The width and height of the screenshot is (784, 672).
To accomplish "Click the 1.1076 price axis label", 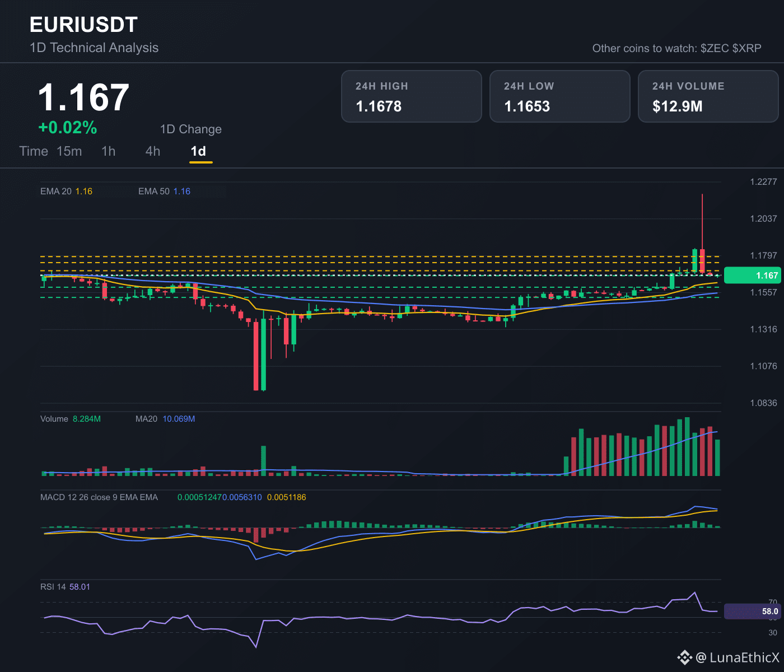I will pyautogui.click(x=764, y=366).
